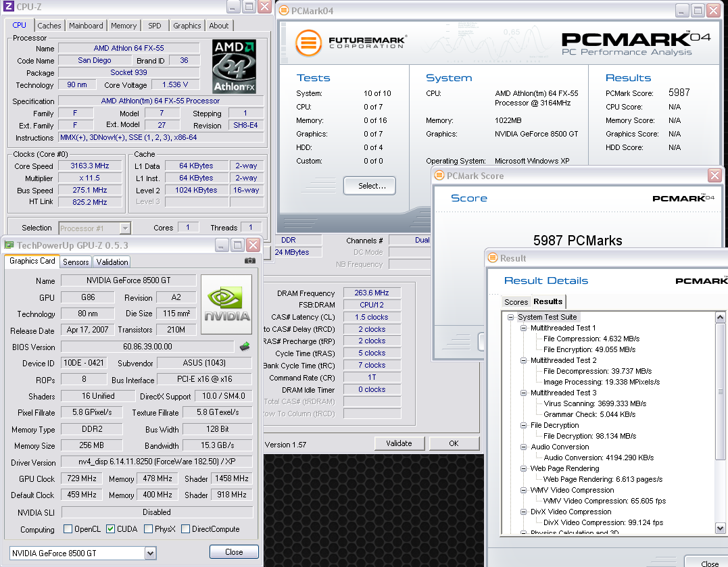
Task: Collapse the Multithreaded Test 2 node
Action: [x=524, y=360]
